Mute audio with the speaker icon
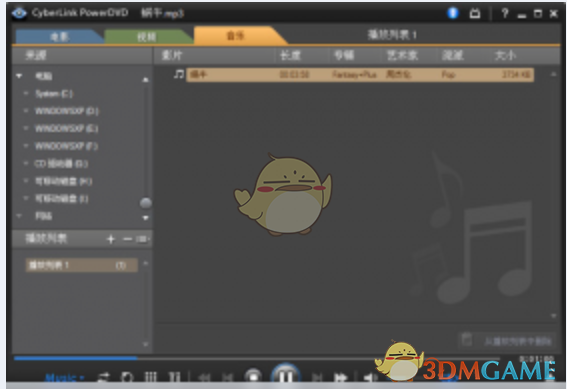 tap(370, 378)
